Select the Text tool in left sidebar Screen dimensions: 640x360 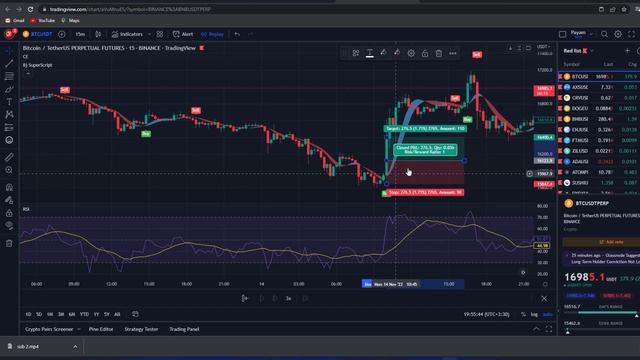(9, 102)
